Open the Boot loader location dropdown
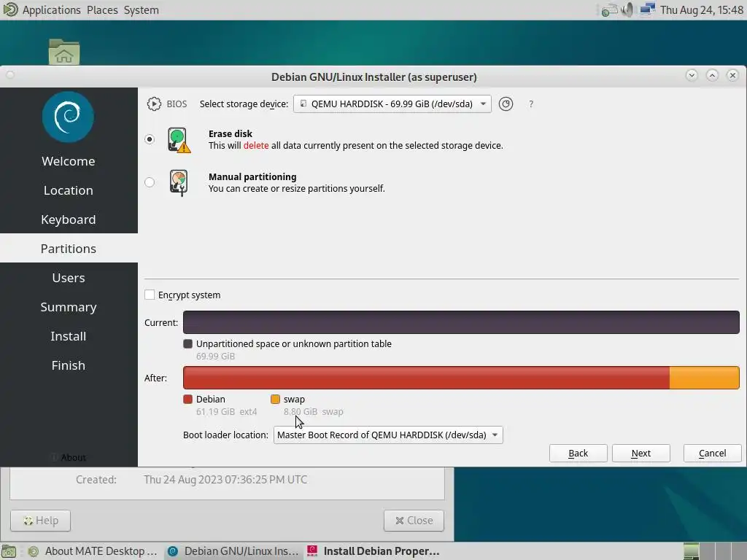This screenshot has width=747, height=560. 388,435
